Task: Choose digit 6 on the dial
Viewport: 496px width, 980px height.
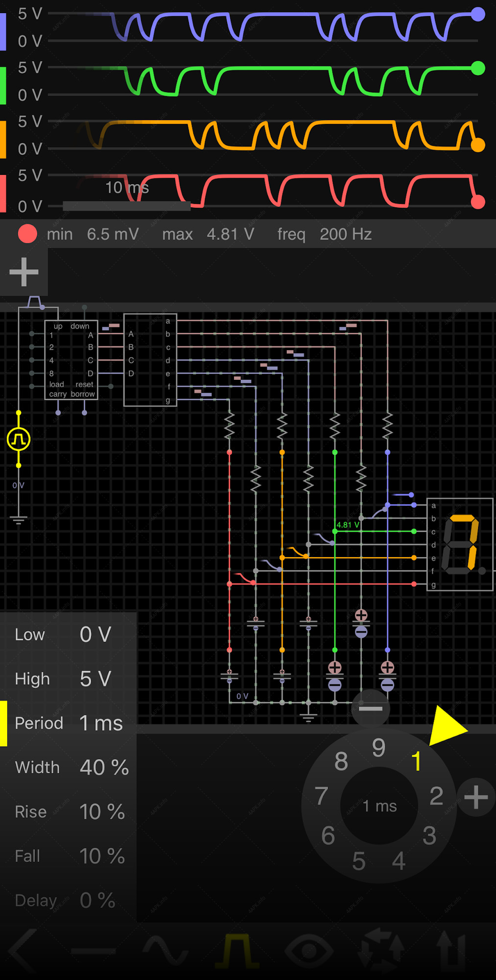Action: point(328,836)
